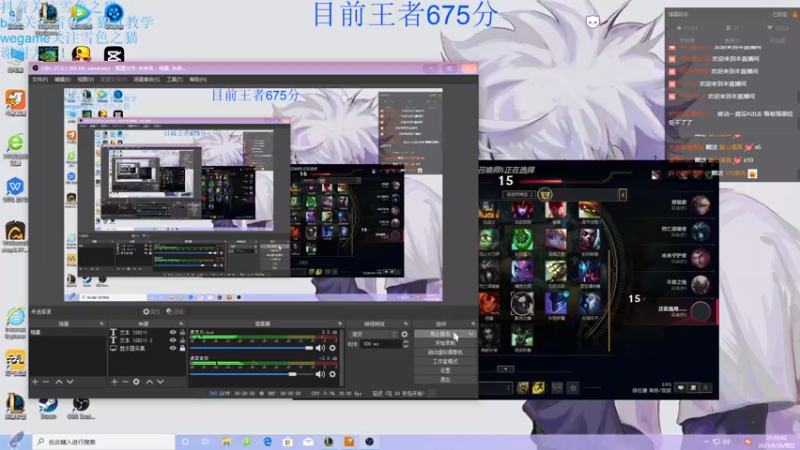Screen dimensions: 800x450
Task: Move the scene down with the Scenes panel down arrow
Action: (70, 382)
